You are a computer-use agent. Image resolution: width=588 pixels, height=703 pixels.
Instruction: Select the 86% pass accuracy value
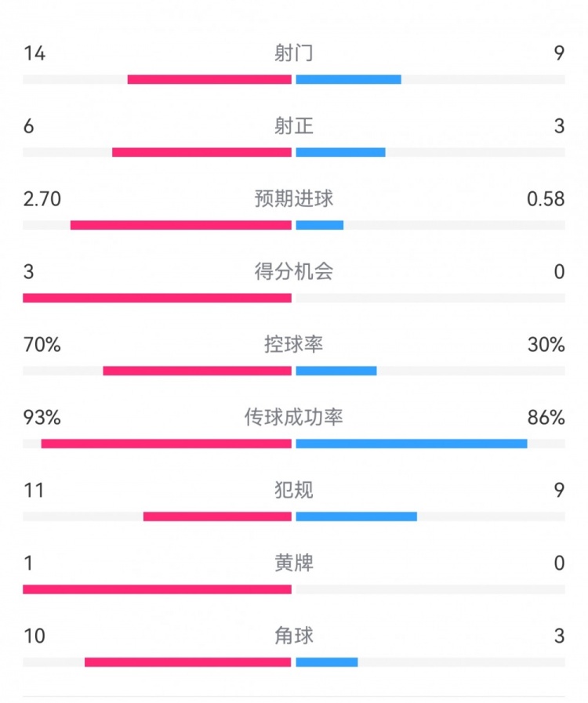[x=546, y=418]
